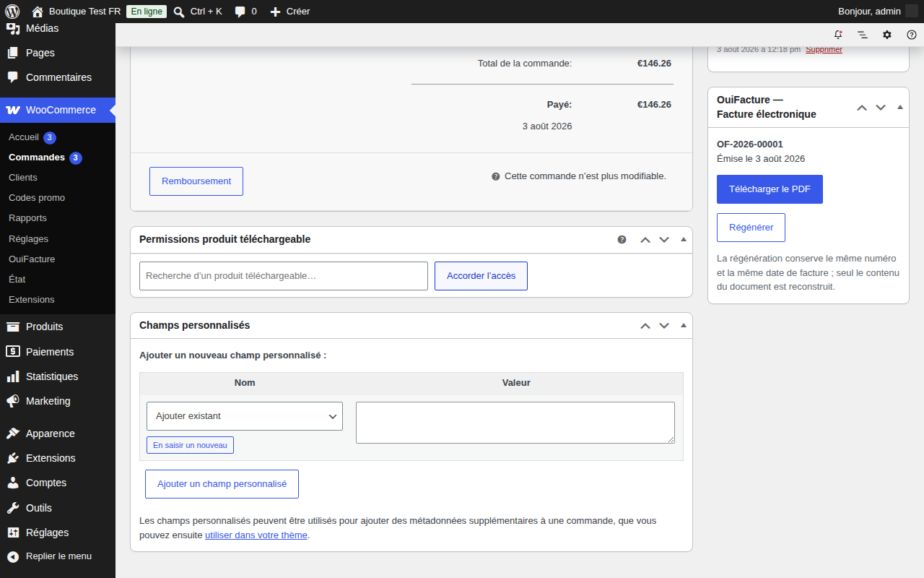924x578 pixels.
Task: Click the En ligne status badge
Action: (147, 12)
